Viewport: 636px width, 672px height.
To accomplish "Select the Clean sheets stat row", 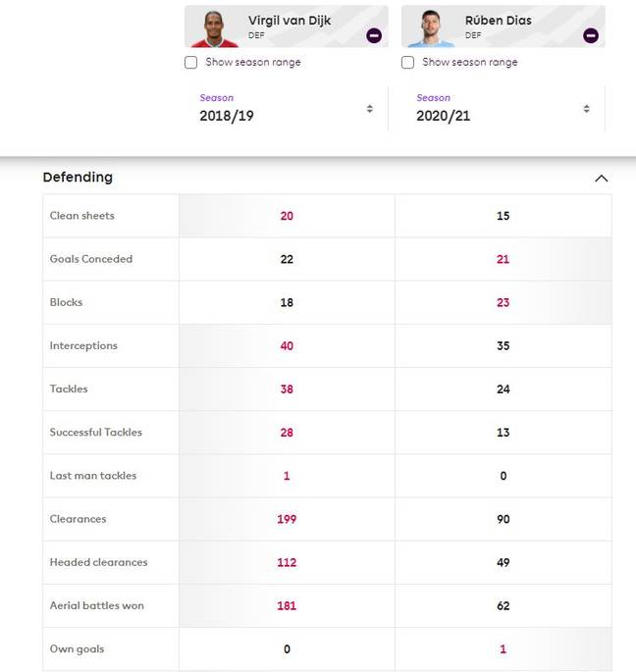I will 327,216.
